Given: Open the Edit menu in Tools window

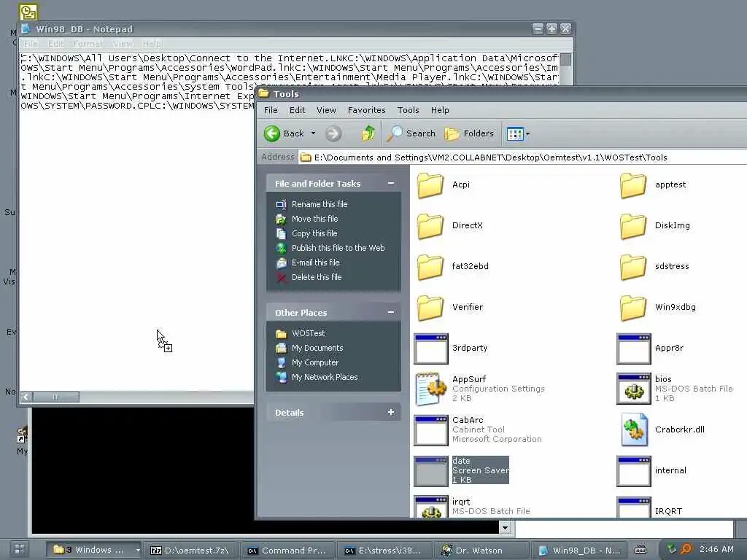Looking at the screenshot, I should (x=298, y=110).
